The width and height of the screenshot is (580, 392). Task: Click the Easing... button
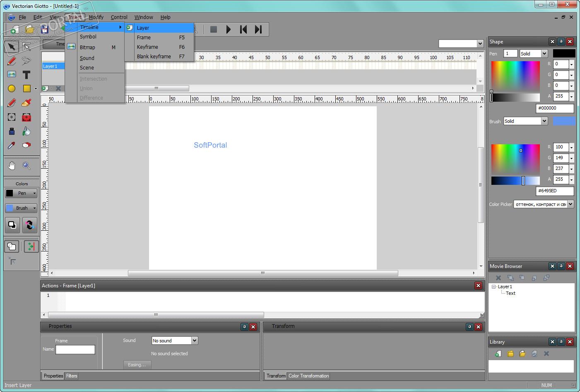click(x=137, y=365)
